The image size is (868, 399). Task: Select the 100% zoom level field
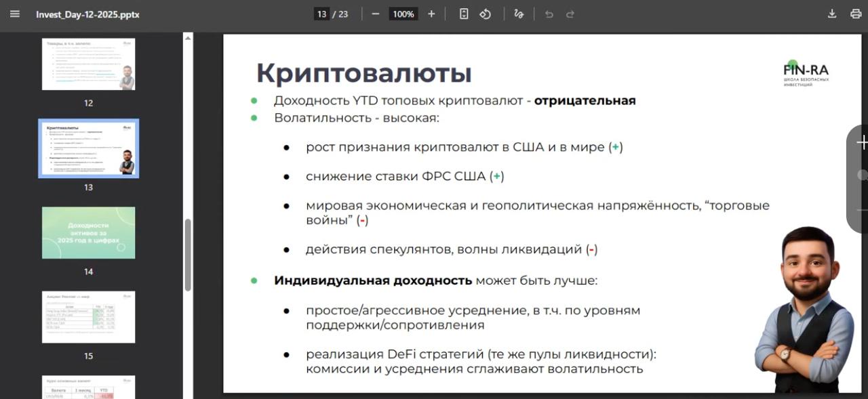(x=403, y=14)
